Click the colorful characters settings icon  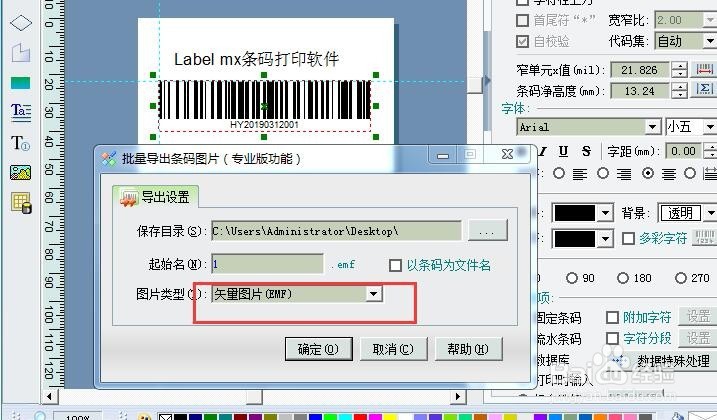(x=704, y=237)
